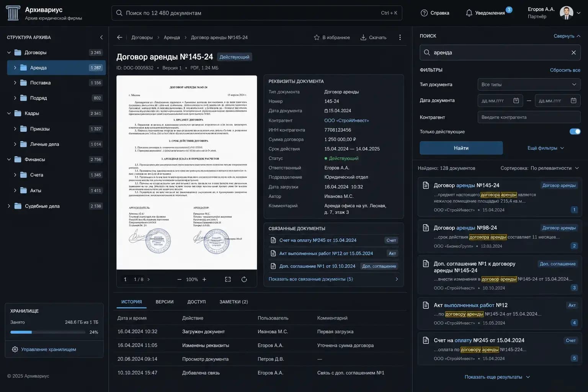Click history row Изменены реквизиты

coord(260,345)
